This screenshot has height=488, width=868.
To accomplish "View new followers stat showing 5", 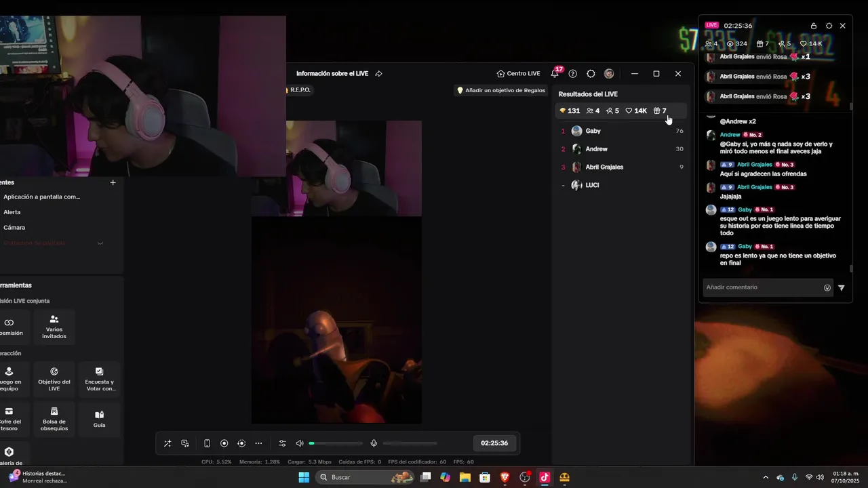I will 612,110.
